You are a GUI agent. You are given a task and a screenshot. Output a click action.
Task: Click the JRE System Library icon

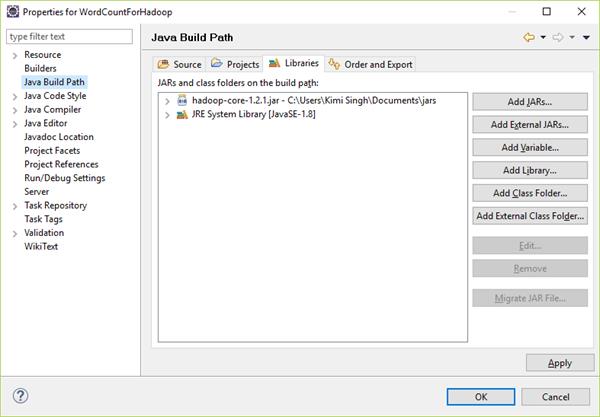pos(181,115)
